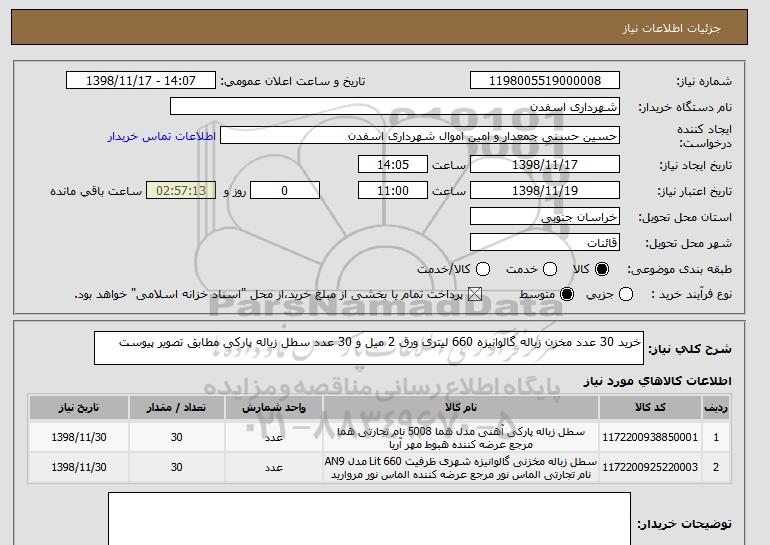The height and width of the screenshot is (545, 770).
Task: Click the request creator name field
Action: (x=420, y=136)
